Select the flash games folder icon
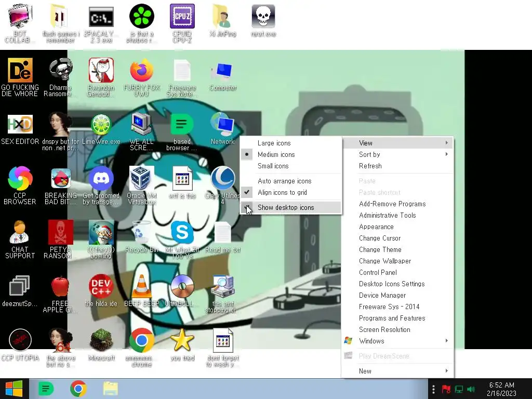 point(60,16)
